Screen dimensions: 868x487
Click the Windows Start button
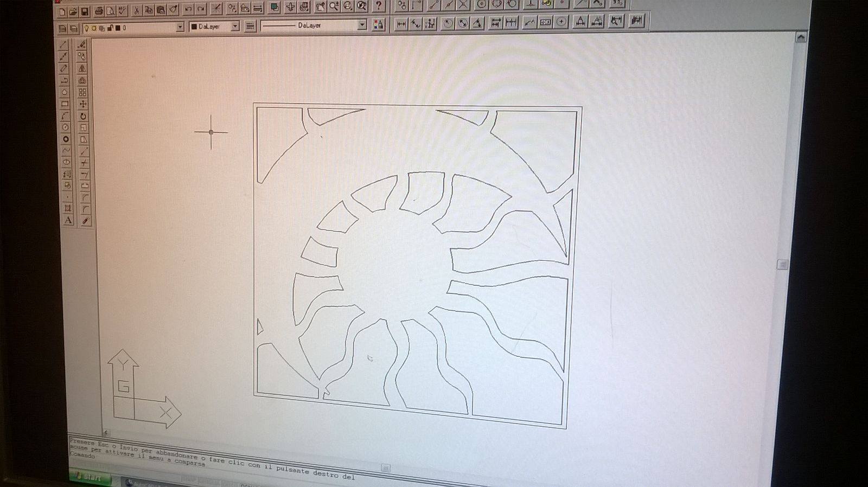(x=91, y=478)
